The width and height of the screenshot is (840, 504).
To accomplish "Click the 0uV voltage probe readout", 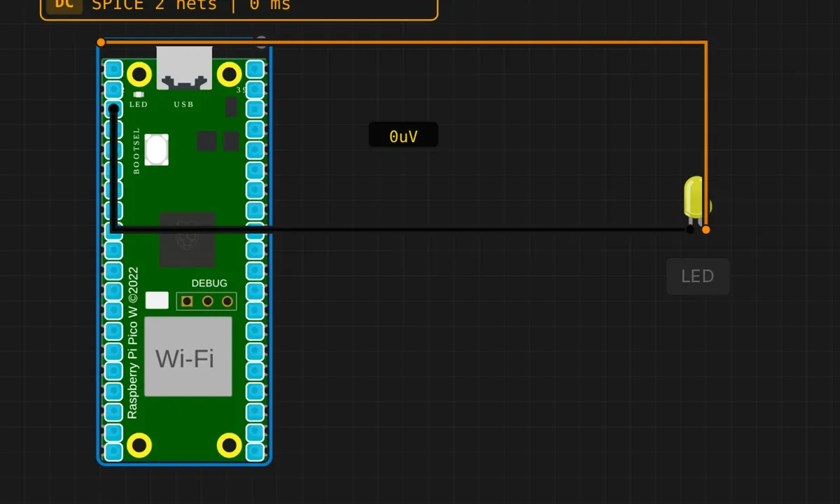I will point(403,136).
